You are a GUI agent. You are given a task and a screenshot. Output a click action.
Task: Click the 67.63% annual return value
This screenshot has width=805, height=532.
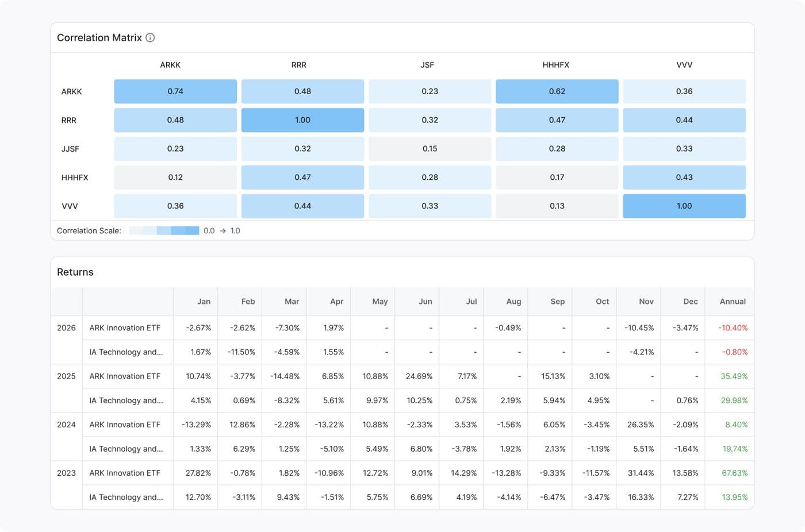click(735, 473)
